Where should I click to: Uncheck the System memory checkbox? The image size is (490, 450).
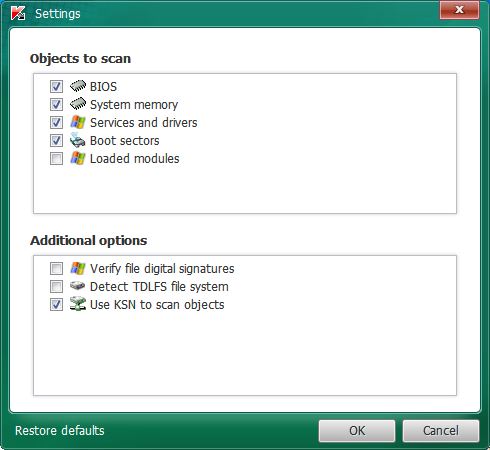[x=56, y=105]
